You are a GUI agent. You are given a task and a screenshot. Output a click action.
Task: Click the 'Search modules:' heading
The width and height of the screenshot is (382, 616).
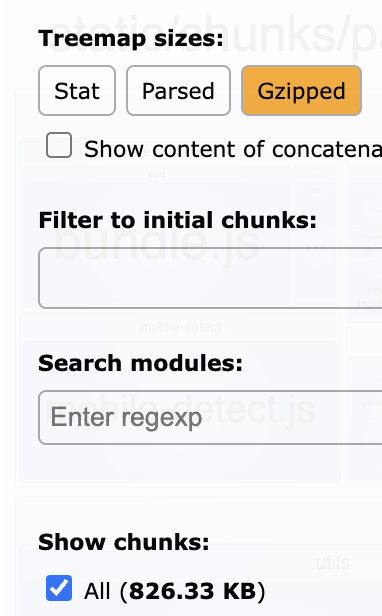[x=140, y=363]
